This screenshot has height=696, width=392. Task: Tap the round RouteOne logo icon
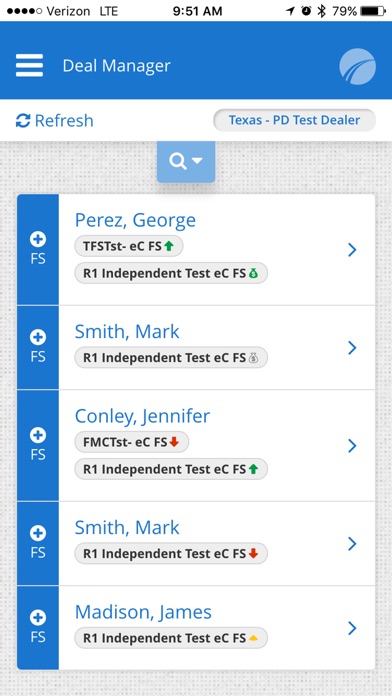click(x=357, y=67)
